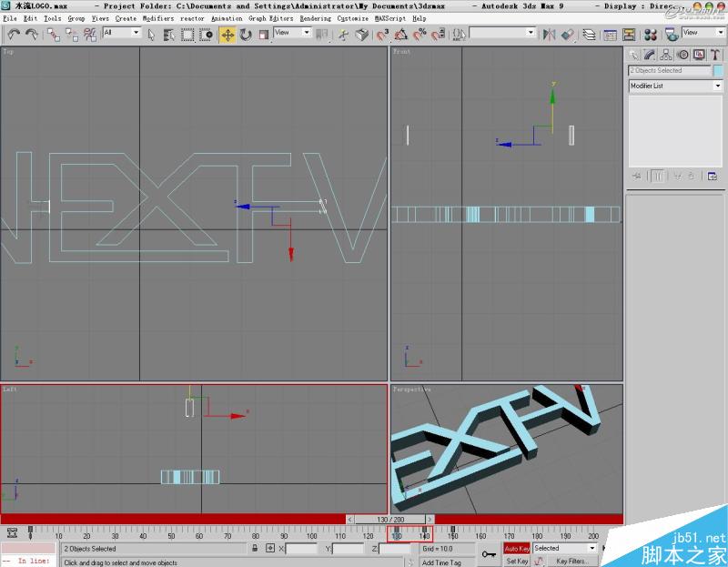Switch to the Hierarchy command panel tab
The height and width of the screenshot is (567, 728).
point(665,54)
